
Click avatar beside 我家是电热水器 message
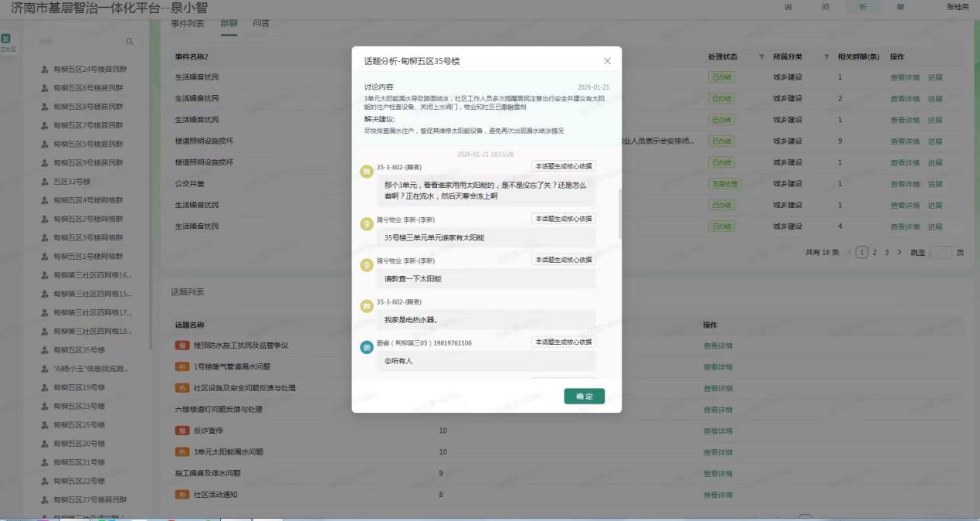tap(367, 306)
